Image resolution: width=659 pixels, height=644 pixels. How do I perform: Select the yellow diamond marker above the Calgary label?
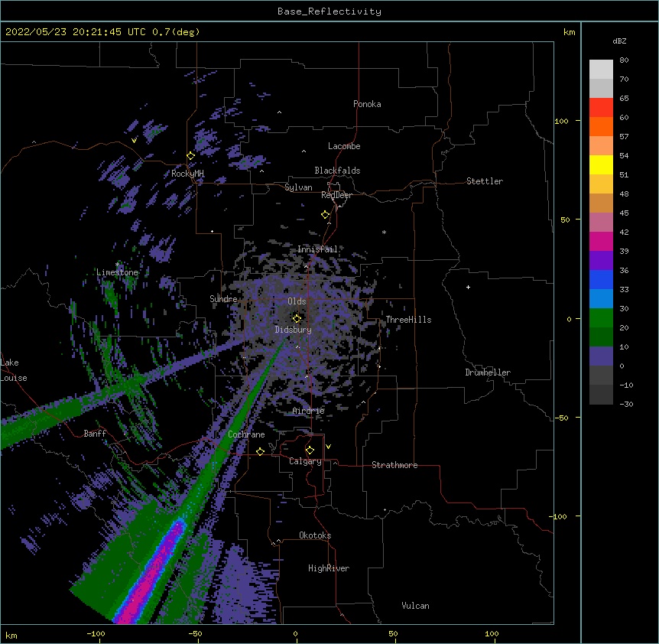310,450
